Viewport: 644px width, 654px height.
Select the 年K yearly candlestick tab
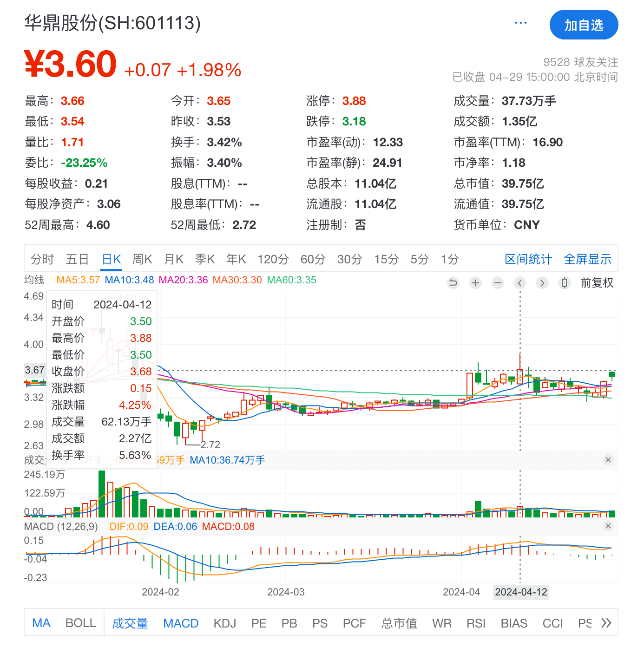pos(236,259)
